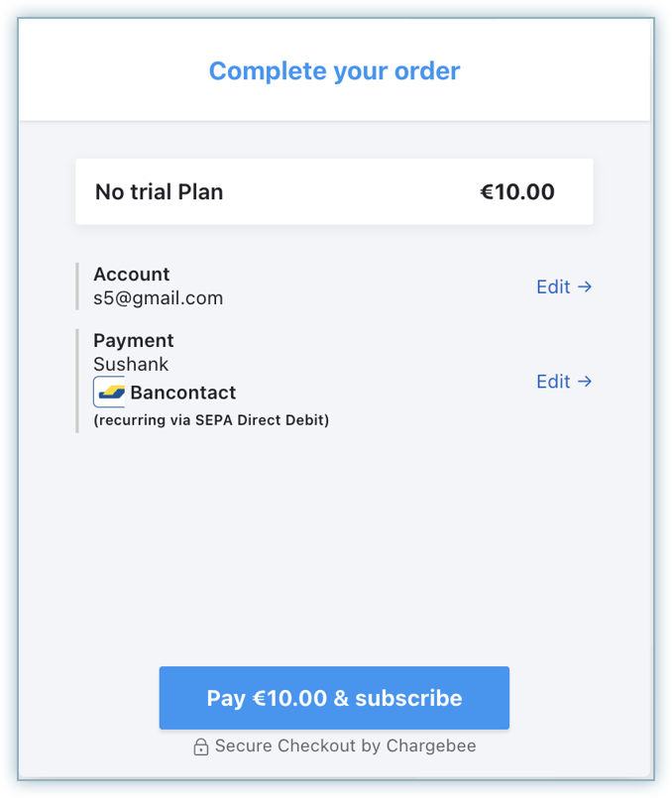Image resolution: width=672 pixels, height=798 pixels.
Task: Click the Account section label
Action: pyautogui.click(x=131, y=275)
